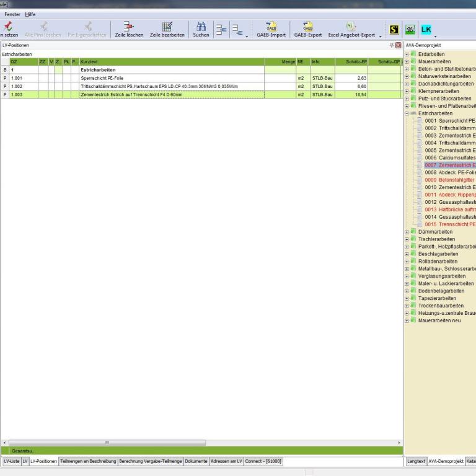Select tree item 0006 Calciumsulfatestrich
Screen dimensions: 476x476
point(450,158)
